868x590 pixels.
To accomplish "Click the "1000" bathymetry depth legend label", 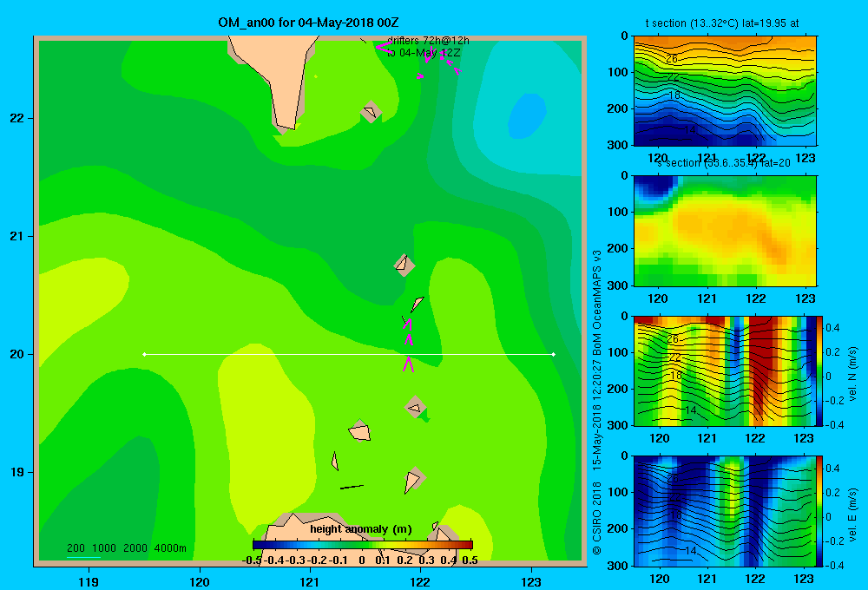I will (x=104, y=548).
